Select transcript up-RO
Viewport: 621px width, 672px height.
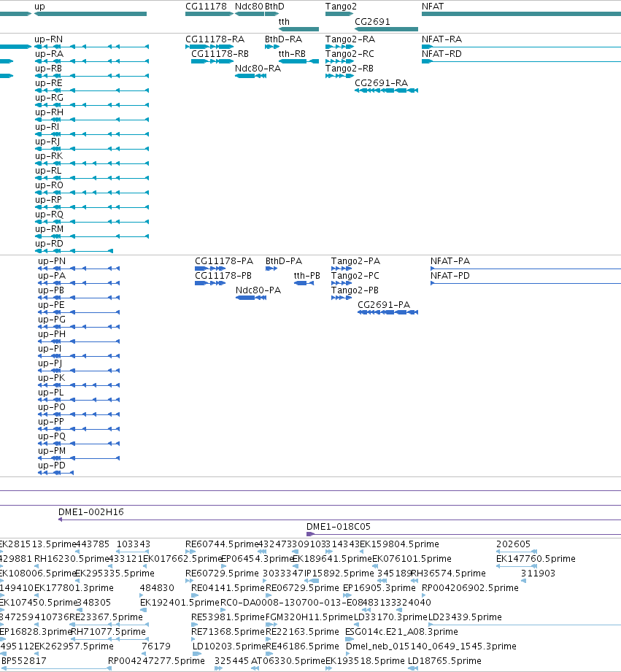click(92, 193)
